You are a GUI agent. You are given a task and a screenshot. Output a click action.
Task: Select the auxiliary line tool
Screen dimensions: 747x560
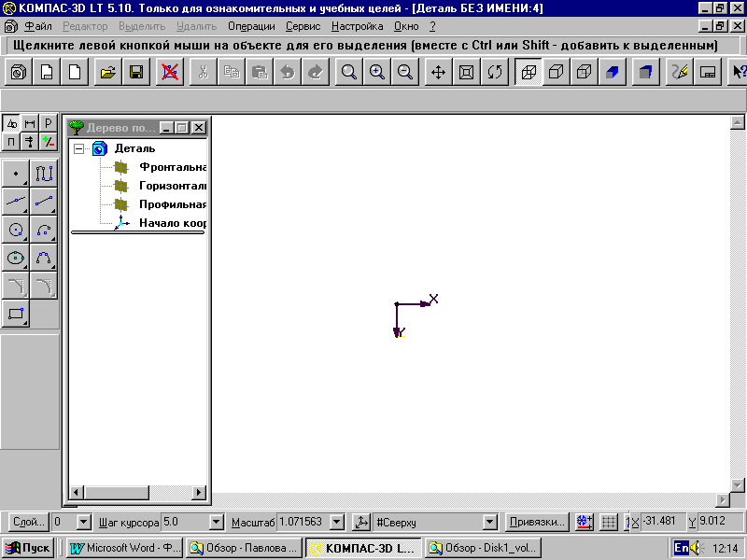[x=16, y=202]
